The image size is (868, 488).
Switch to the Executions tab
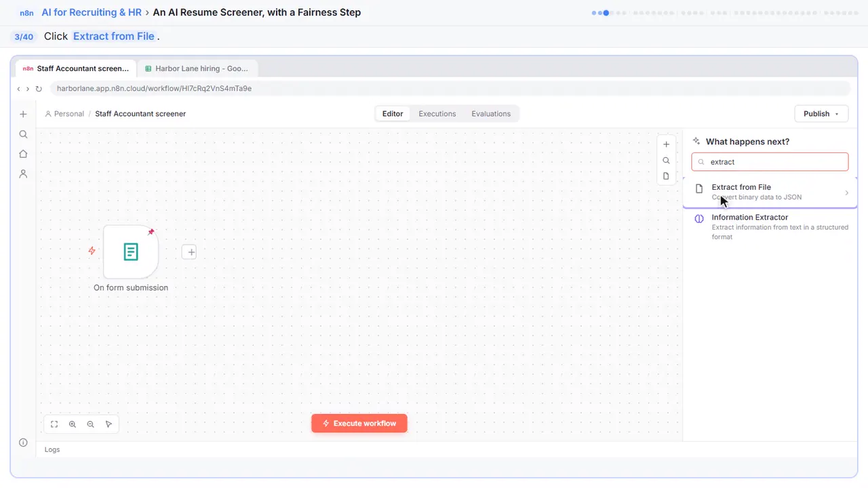point(437,114)
